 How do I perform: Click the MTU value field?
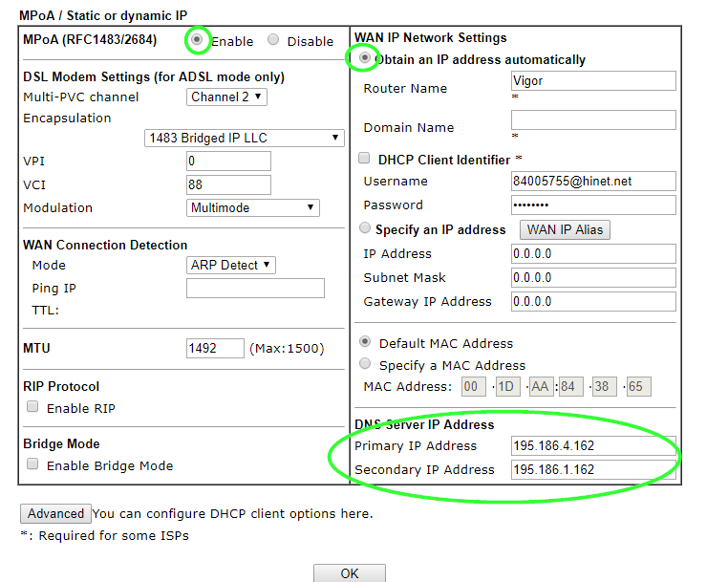point(215,348)
